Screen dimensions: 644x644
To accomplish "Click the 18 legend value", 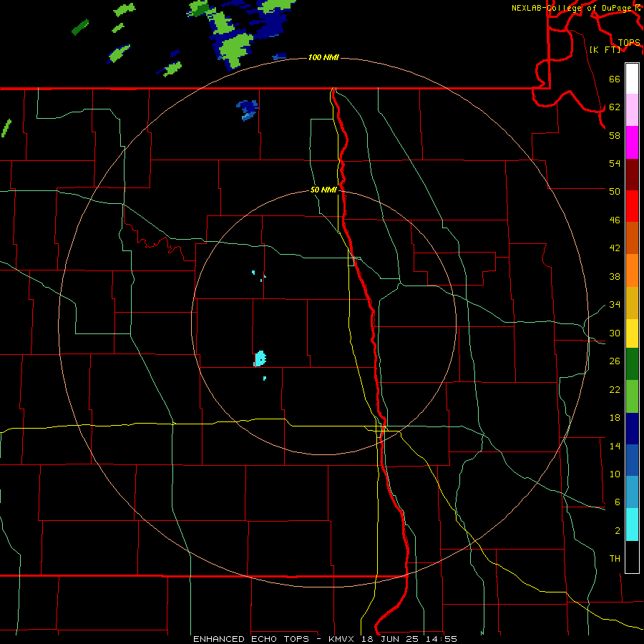I will pyautogui.click(x=615, y=418).
